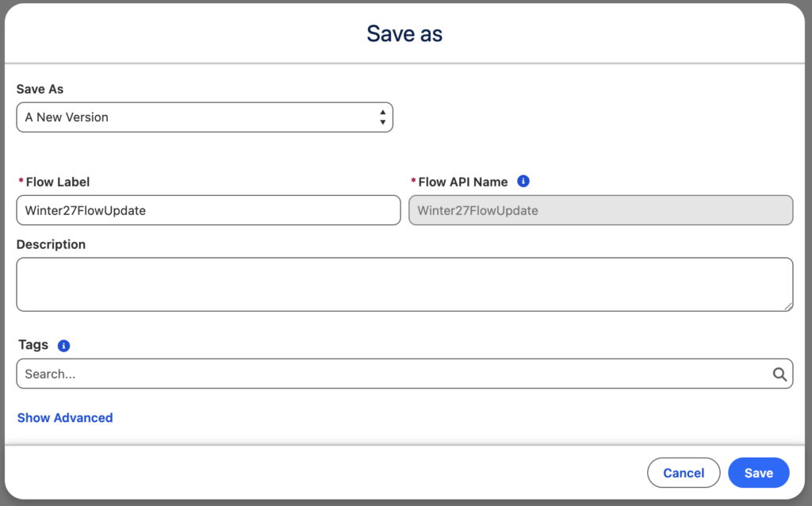Click the info icon next to Tags
This screenshot has height=506, width=812.
point(63,346)
